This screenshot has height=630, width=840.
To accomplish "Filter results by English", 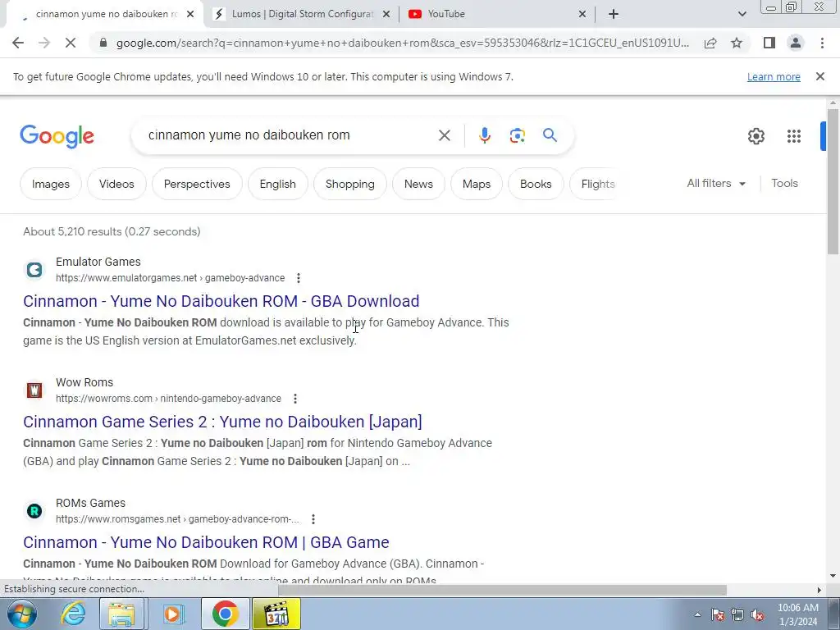I will [x=277, y=184].
